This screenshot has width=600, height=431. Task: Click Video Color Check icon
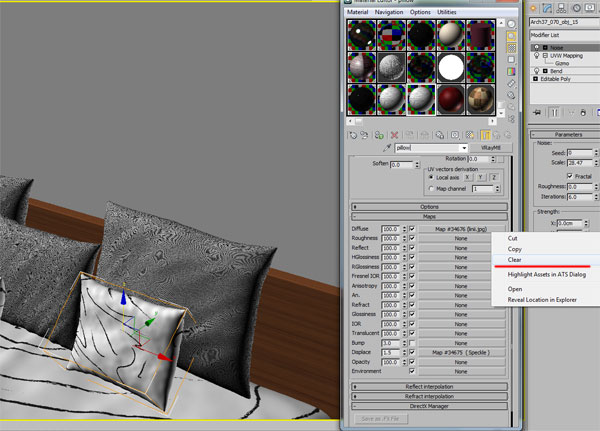click(x=511, y=72)
